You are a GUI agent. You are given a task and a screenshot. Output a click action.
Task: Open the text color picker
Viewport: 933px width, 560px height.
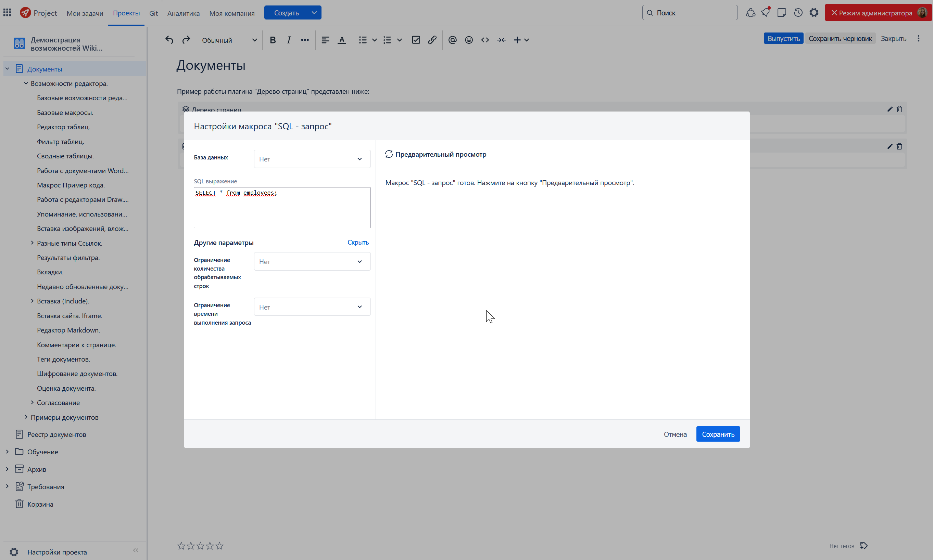[x=342, y=40]
